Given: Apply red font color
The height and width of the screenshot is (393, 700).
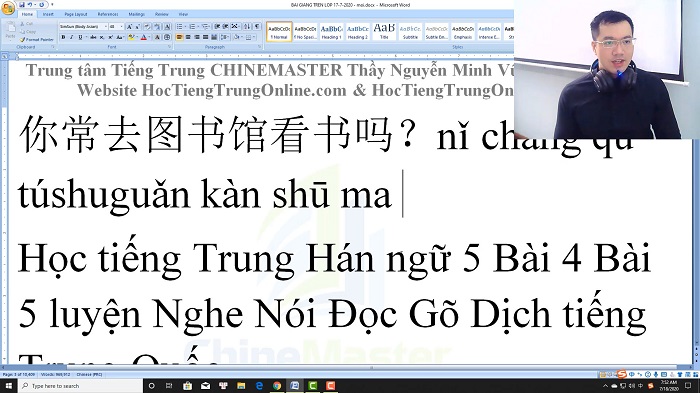Looking at the screenshot, I should (x=143, y=37).
